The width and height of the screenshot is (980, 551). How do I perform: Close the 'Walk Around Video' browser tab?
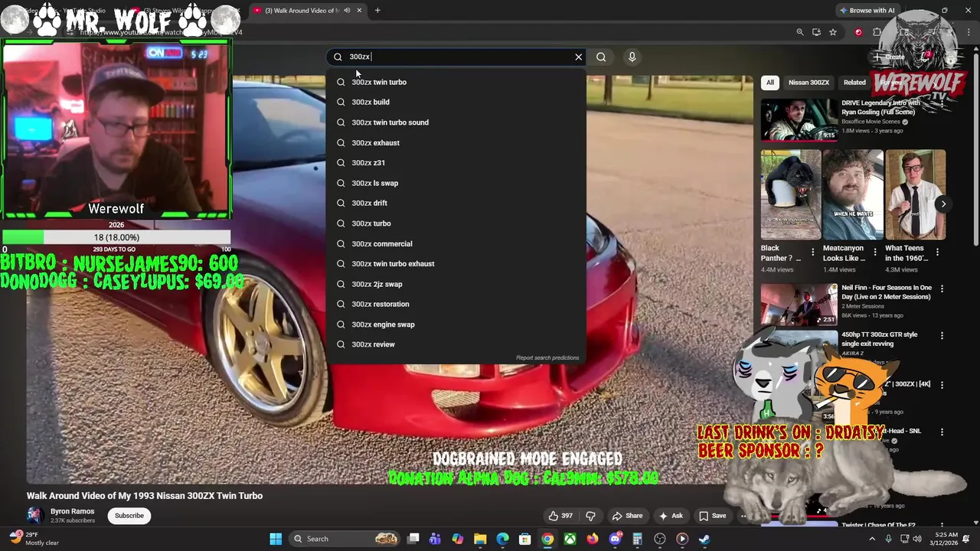[358, 11]
